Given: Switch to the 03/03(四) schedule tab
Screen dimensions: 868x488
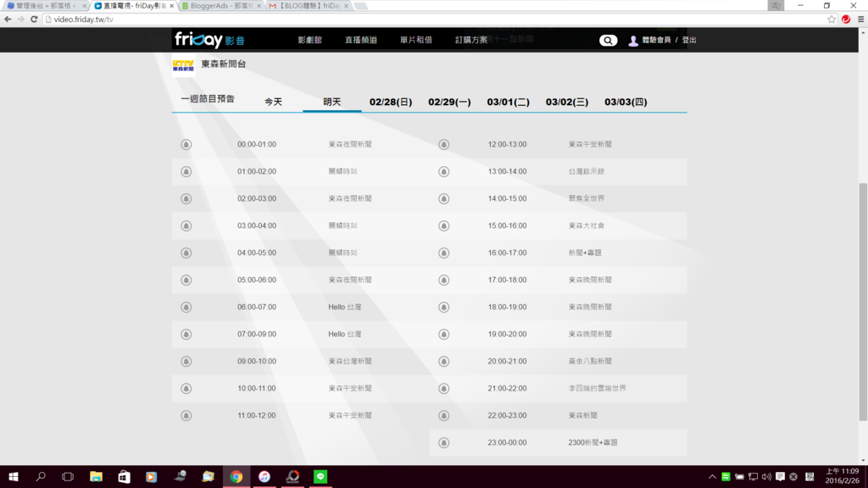Looking at the screenshot, I should 626,102.
